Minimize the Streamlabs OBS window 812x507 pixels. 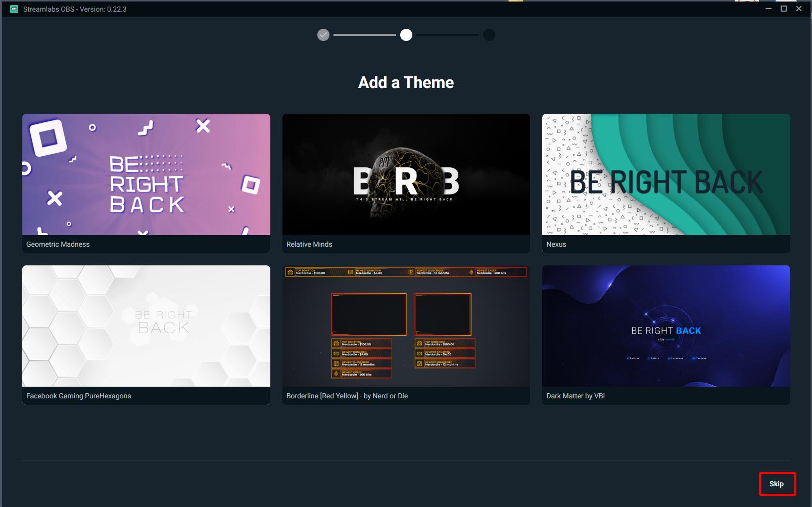click(769, 9)
